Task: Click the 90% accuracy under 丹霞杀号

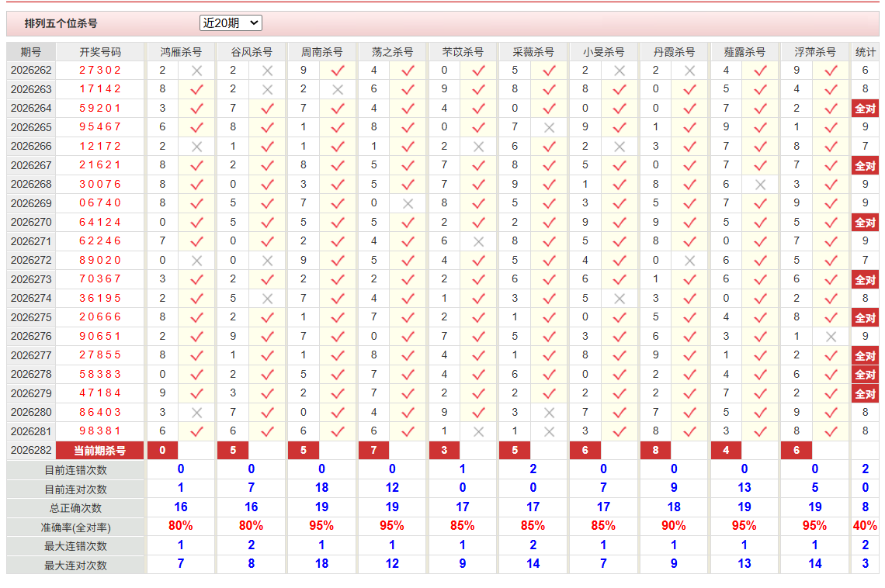Action: (674, 526)
